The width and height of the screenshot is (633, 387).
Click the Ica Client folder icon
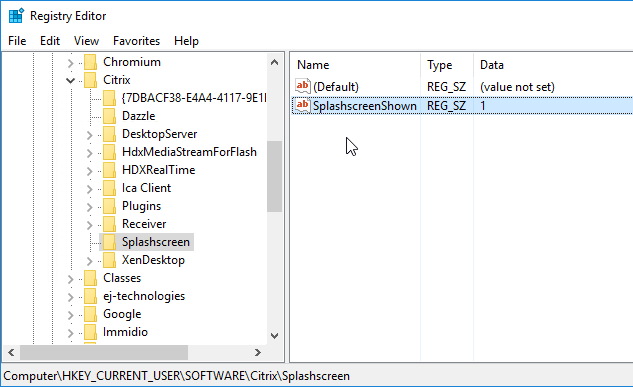coord(109,188)
